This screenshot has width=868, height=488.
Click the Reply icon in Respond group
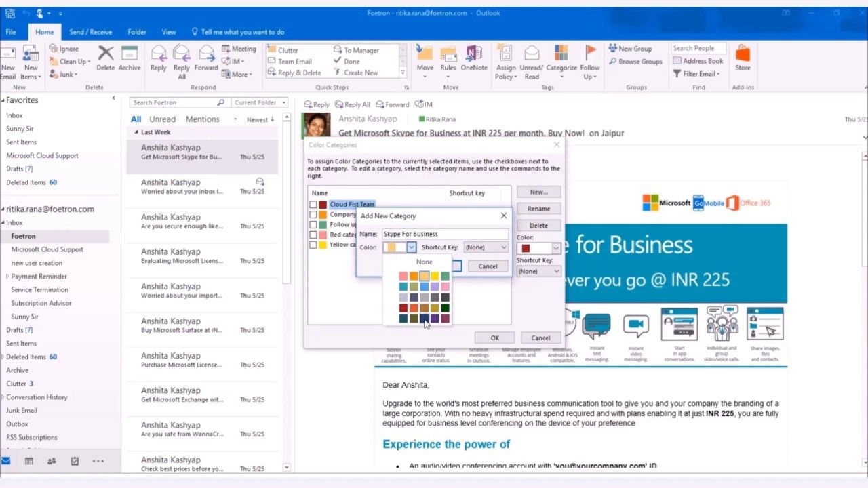(159, 54)
